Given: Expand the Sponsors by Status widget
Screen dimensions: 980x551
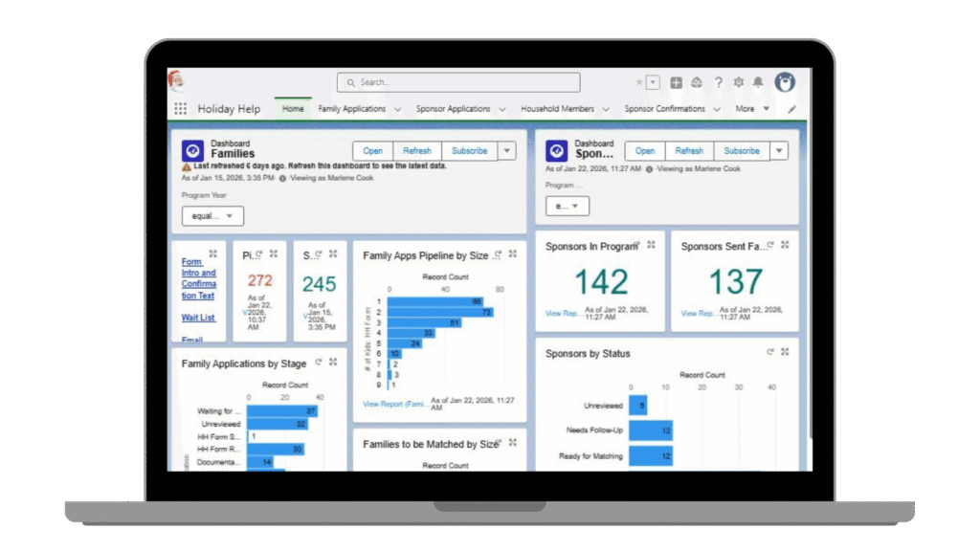Looking at the screenshot, I should point(785,352).
